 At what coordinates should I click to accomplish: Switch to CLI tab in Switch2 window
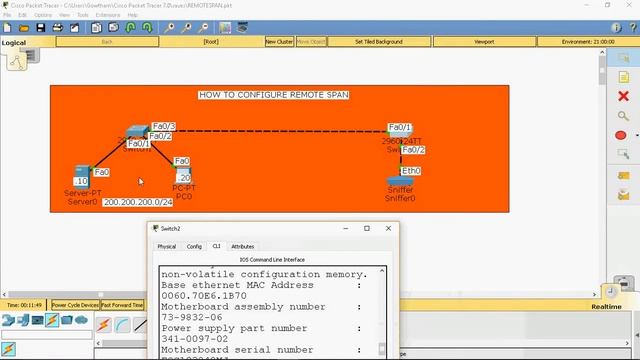point(216,246)
